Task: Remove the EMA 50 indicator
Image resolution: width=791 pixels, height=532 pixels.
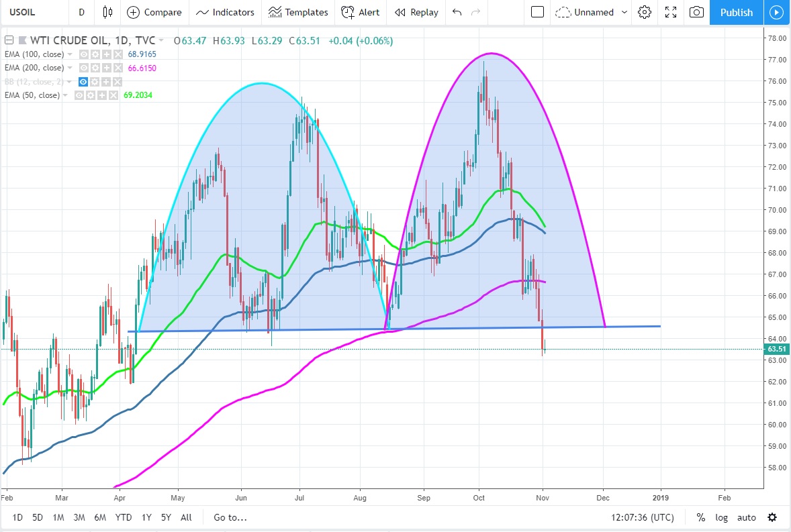Action: (x=112, y=95)
